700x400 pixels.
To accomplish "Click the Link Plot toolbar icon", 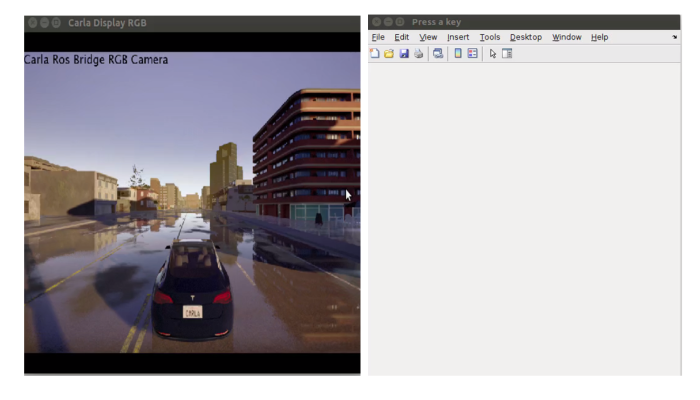I will coord(438,54).
